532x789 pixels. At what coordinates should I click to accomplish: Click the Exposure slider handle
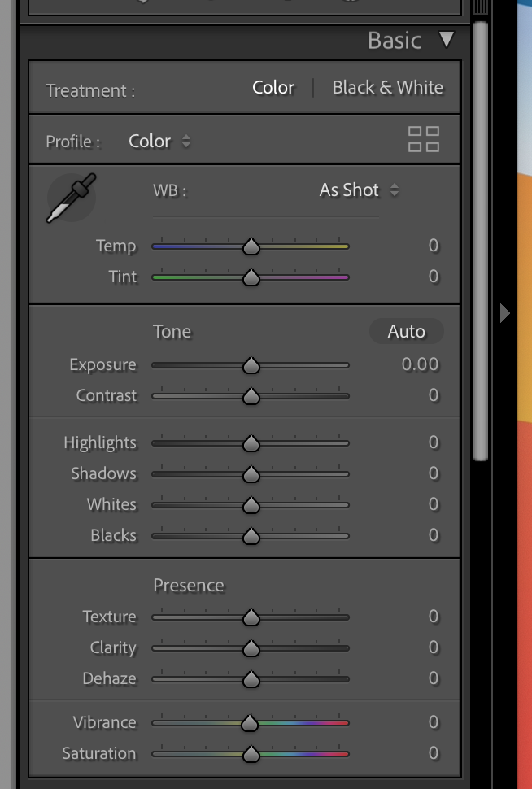pyautogui.click(x=251, y=364)
